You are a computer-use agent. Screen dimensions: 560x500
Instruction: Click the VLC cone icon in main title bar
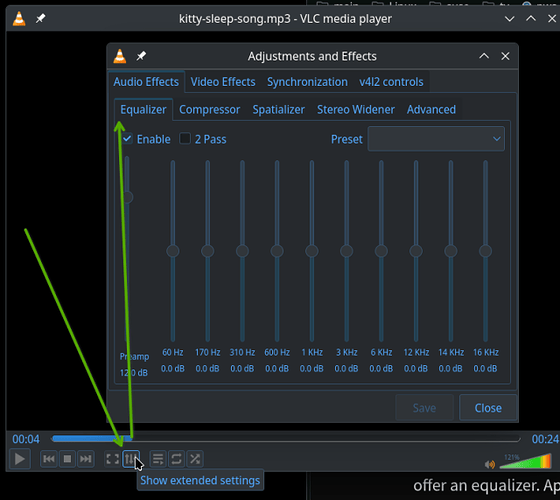pos(19,19)
